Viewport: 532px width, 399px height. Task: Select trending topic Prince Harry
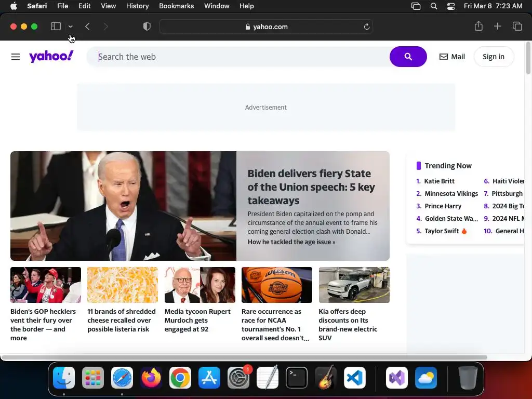click(x=443, y=206)
